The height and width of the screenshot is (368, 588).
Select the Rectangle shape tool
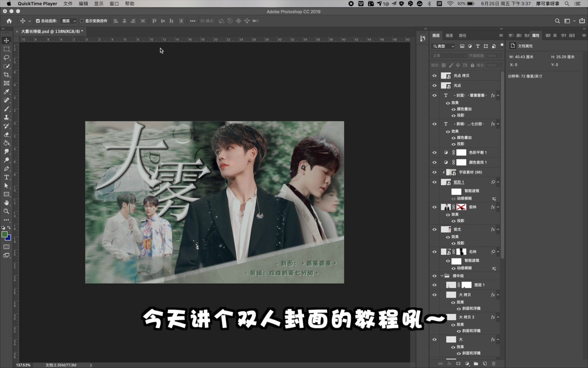6,194
